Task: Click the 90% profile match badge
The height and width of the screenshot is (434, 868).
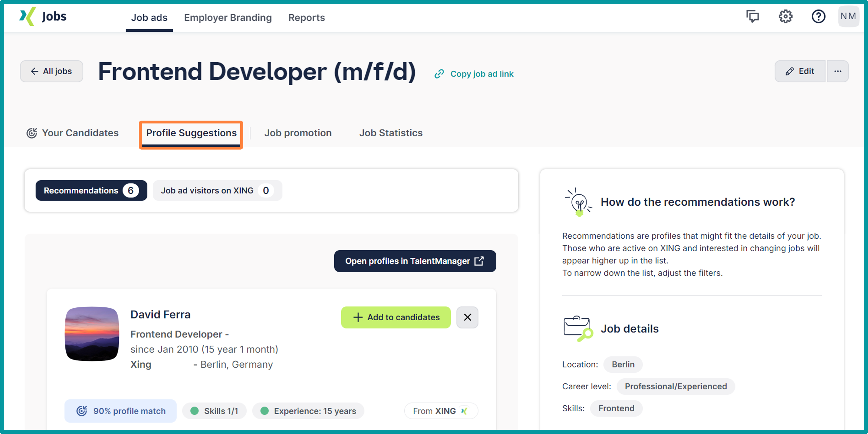Action: click(x=120, y=411)
